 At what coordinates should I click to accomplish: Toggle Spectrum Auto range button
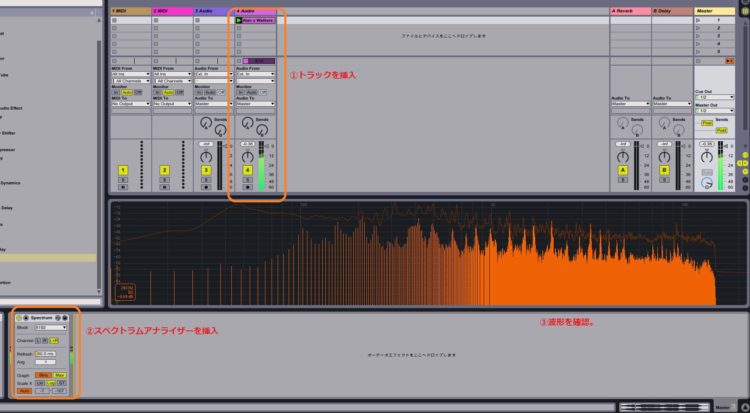tap(24, 391)
